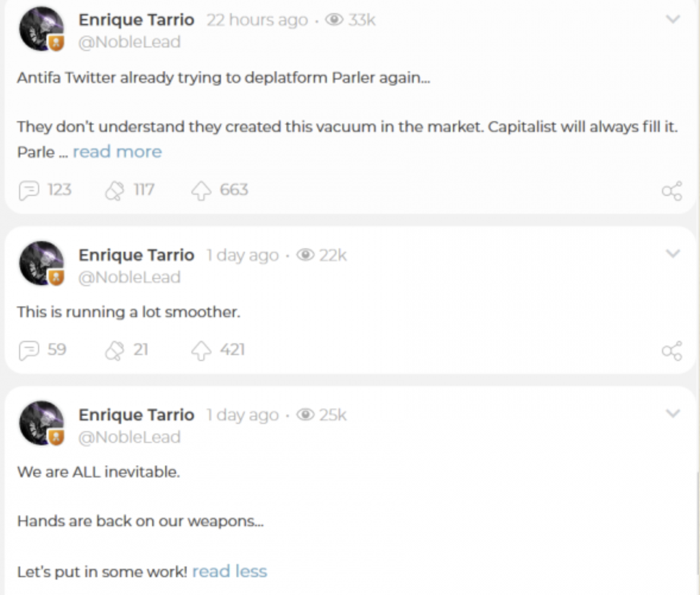Click the Enrique Tarrio name on the 25k post

tap(136, 414)
